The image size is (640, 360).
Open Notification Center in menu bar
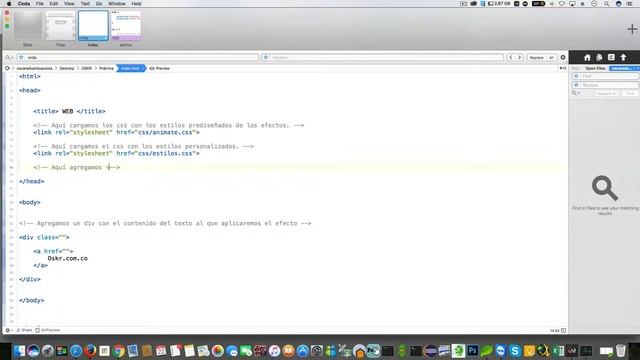[629, 4]
